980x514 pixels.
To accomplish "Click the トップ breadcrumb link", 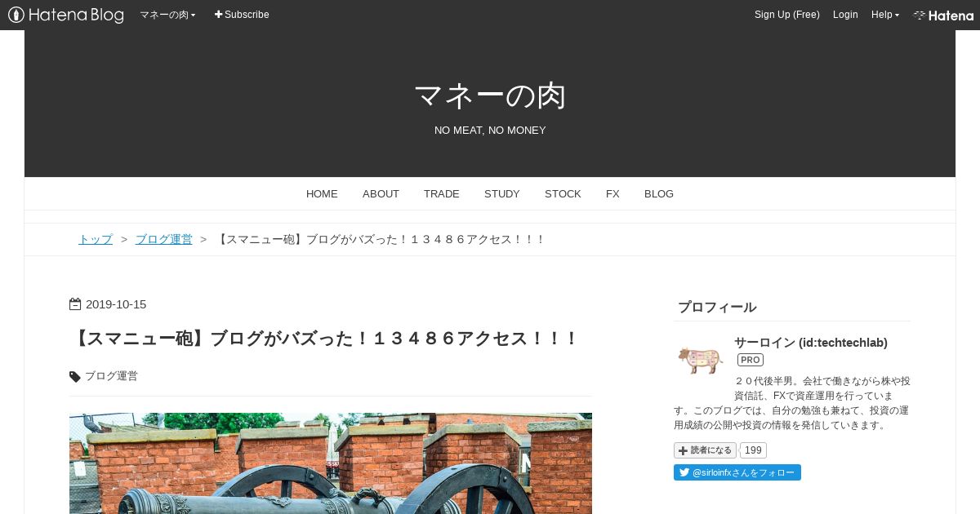I will pos(96,239).
